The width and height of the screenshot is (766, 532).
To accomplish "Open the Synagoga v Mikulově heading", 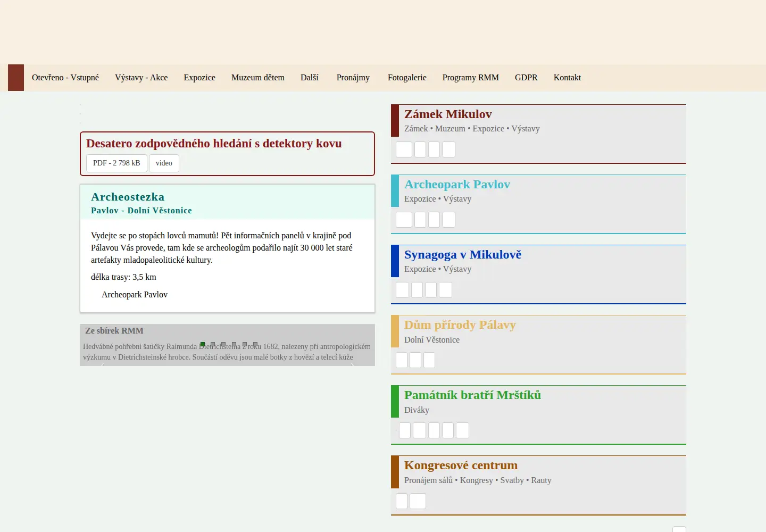I will 463,254.
